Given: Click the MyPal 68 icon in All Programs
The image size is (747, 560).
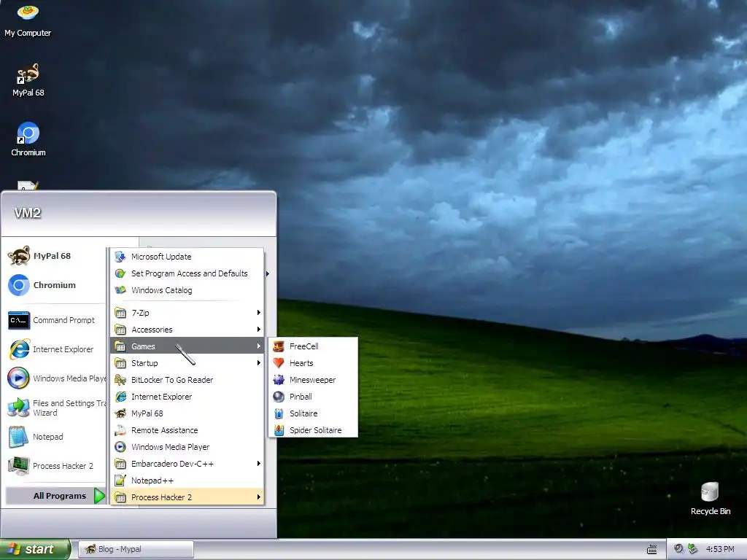Looking at the screenshot, I should point(120,413).
